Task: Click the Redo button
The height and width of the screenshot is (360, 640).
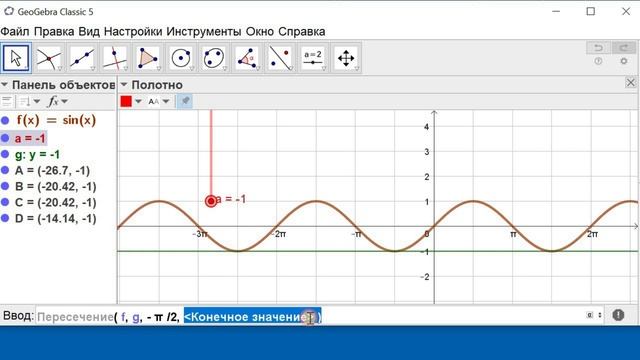Action: pyautogui.click(x=624, y=48)
